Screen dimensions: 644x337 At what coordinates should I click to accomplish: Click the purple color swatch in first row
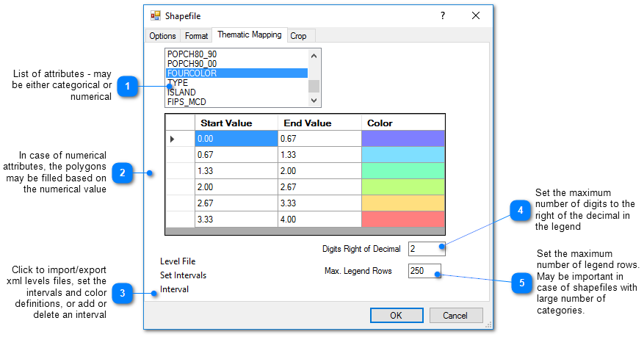[x=403, y=139]
